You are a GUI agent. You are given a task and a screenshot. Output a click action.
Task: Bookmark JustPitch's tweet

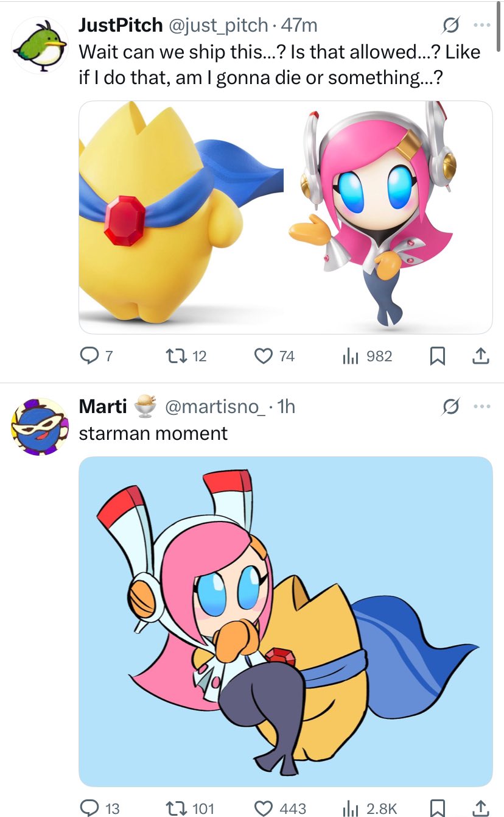point(436,356)
